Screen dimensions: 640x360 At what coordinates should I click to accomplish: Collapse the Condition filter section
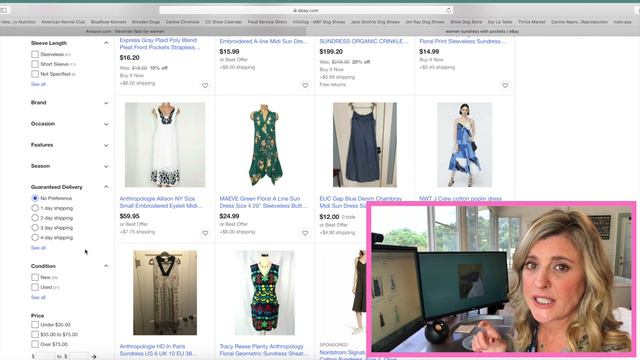106,266
